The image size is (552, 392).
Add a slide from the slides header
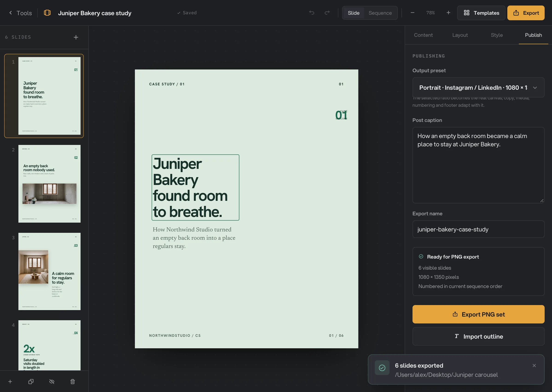[76, 37]
